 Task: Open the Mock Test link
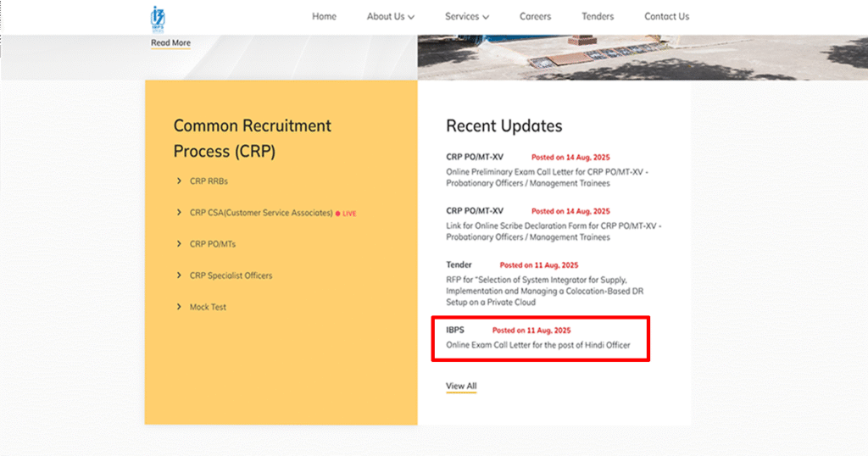tap(208, 307)
